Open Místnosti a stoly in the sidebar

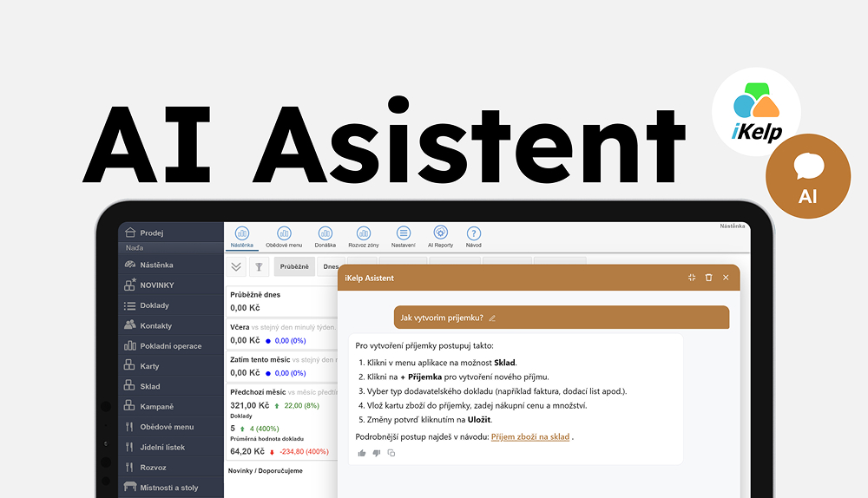[170, 488]
